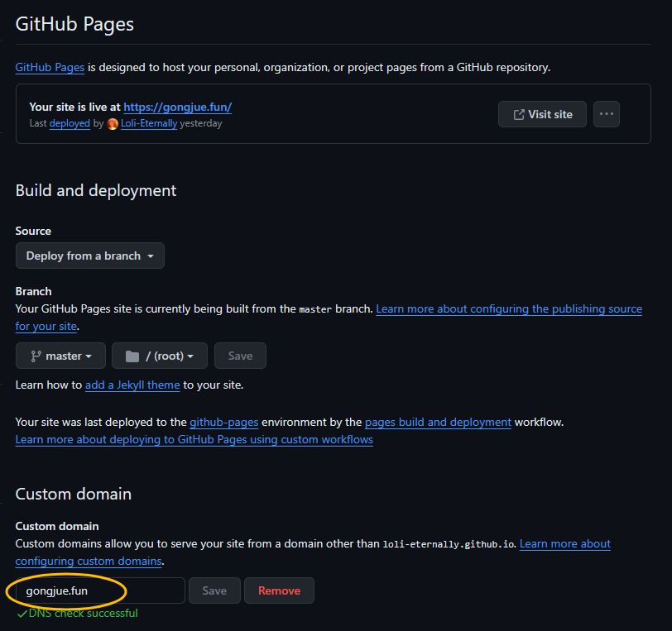
Task: Click Save button for custom domain
Action: tap(214, 590)
